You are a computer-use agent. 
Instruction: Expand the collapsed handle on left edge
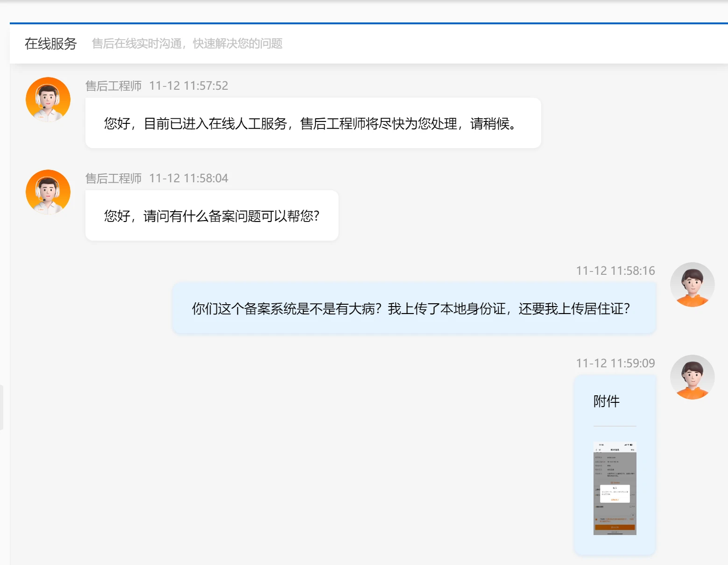pos(1,407)
